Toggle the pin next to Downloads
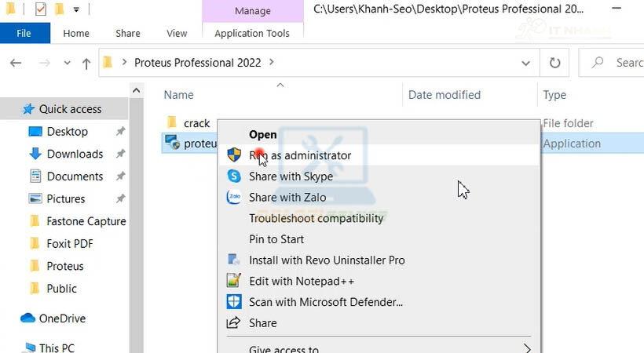 pos(120,154)
